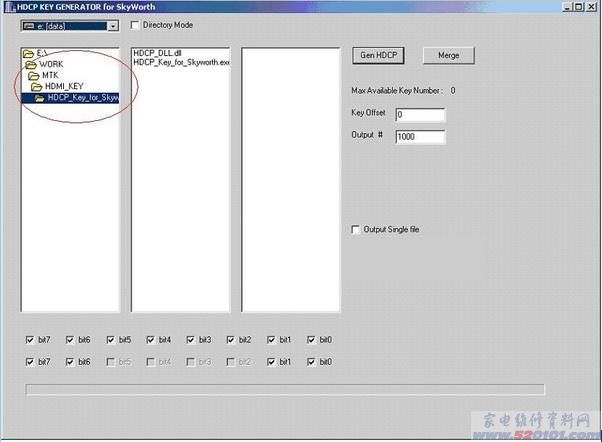
Task: Select the MTK tree item label
Action: tap(50, 76)
